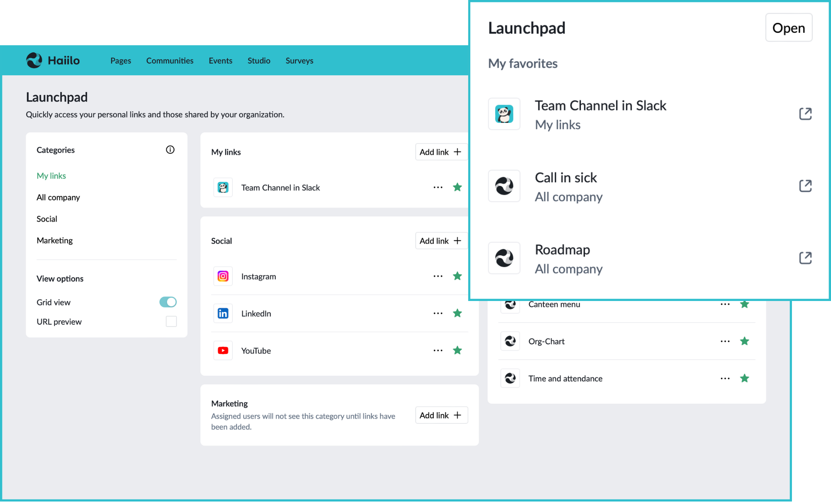Select My links in the Categories list
The image size is (831, 504).
pyautogui.click(x=51, y=176)
